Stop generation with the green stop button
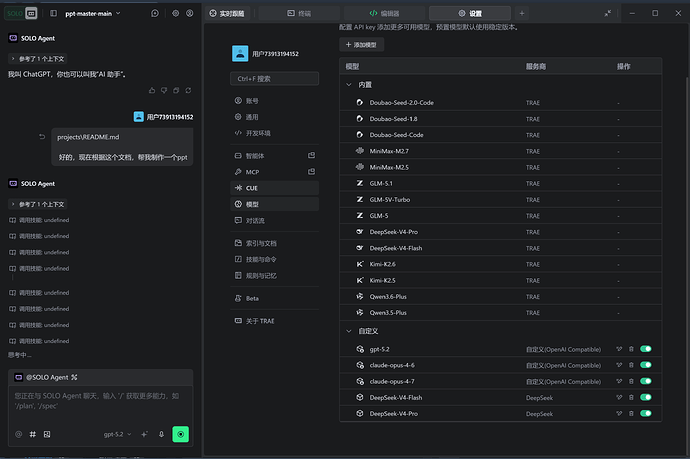This screenshot has width=690, height=459. point(180,434)
